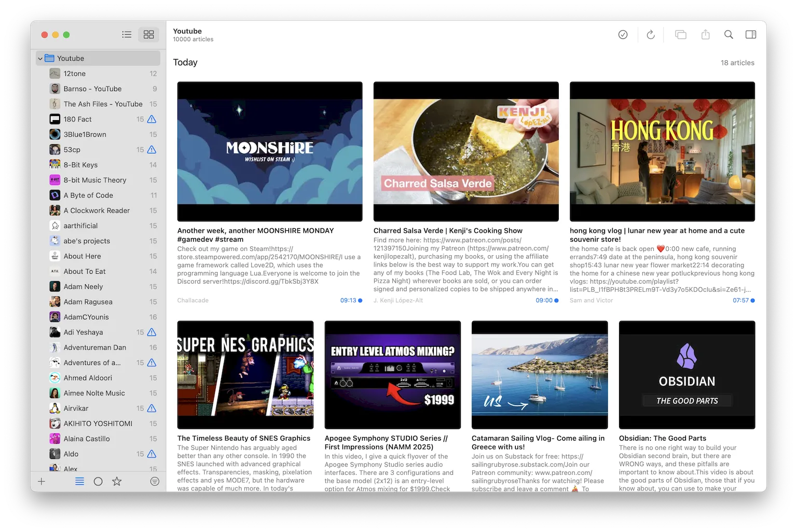This screenshot has height=532, width=797.
Task: Open the hong kong vlog video thumbnail
Action: tap(662, 151)
